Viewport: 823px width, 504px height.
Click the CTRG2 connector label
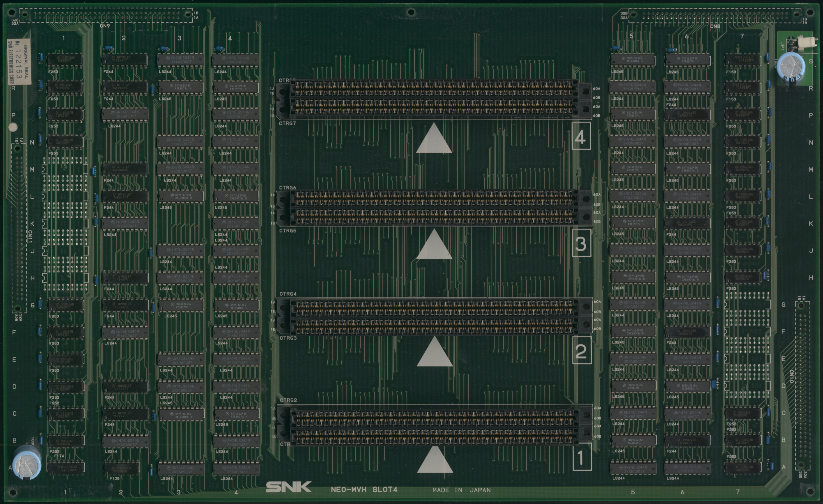(288, 400)
